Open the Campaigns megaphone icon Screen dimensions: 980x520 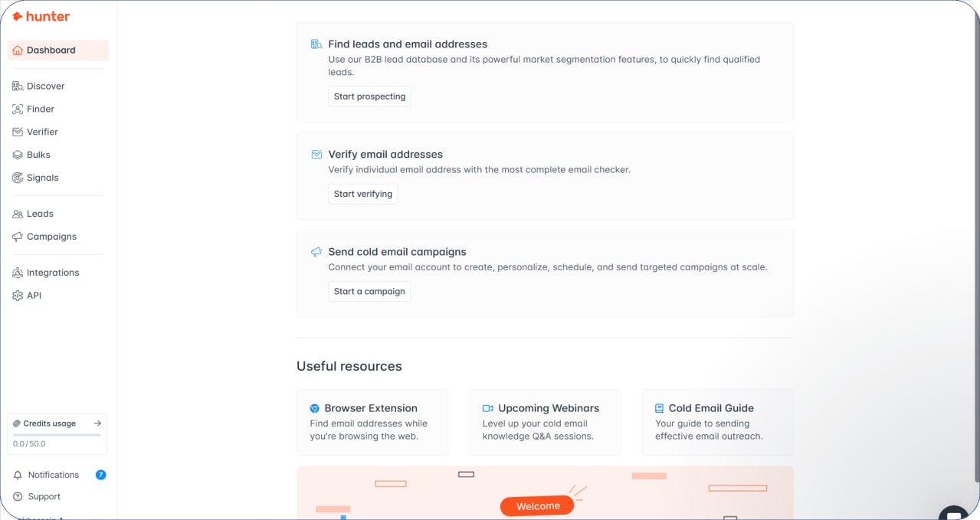click(x=18, y=237)
